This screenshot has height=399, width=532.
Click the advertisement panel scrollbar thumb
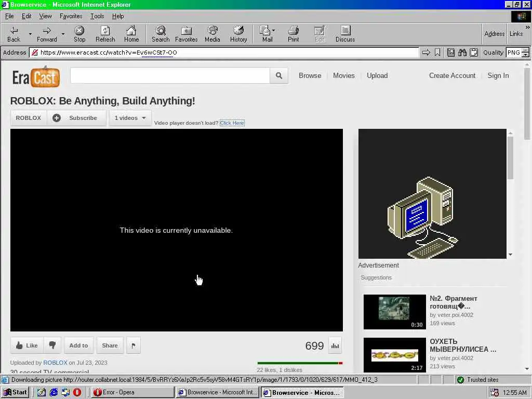510,158
